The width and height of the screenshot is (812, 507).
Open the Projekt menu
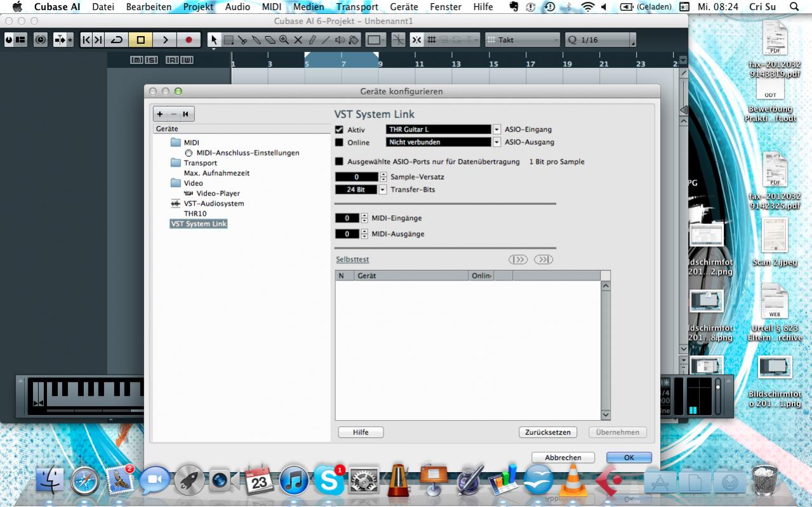click(198, 7)
